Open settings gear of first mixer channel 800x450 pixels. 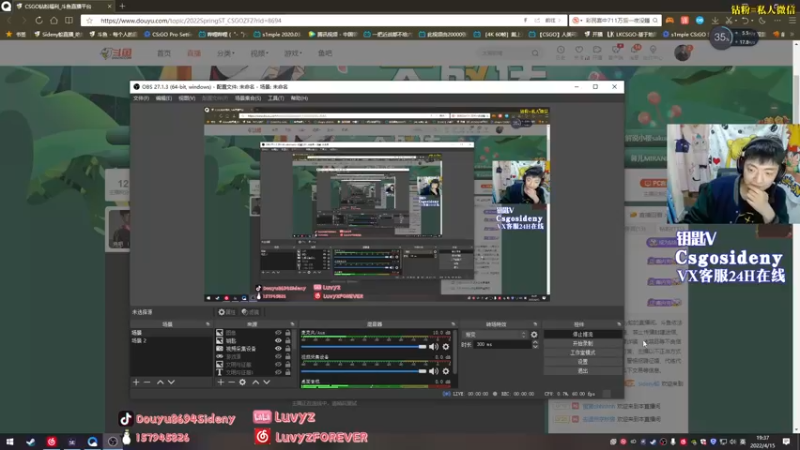point(446,347)
